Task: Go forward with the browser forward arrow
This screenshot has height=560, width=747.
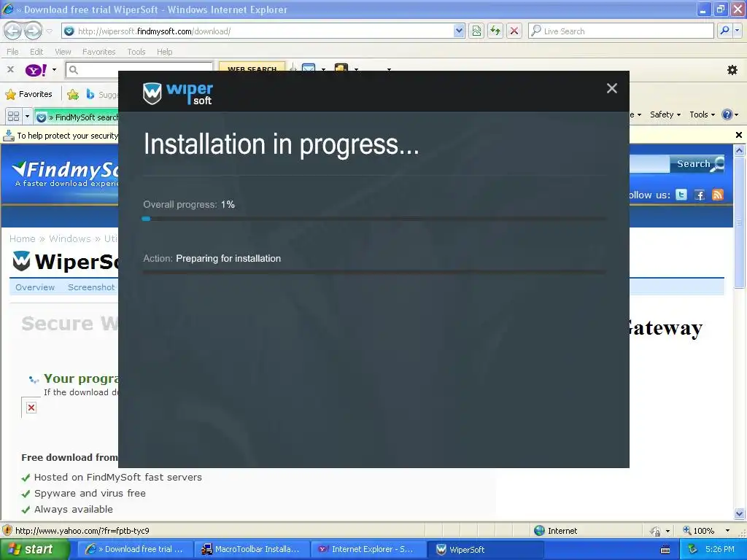Action: pos(33,31)
